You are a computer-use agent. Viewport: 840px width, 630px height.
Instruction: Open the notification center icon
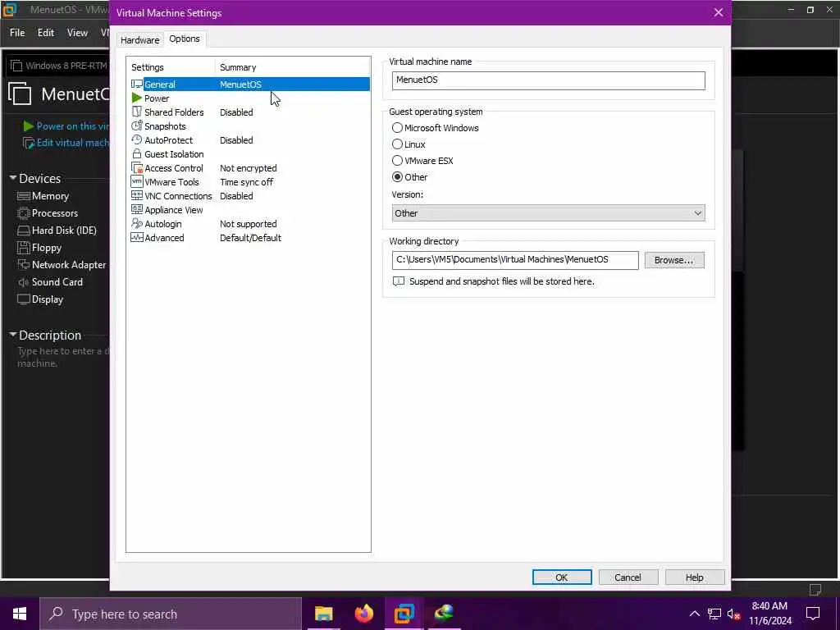(813, 614)
